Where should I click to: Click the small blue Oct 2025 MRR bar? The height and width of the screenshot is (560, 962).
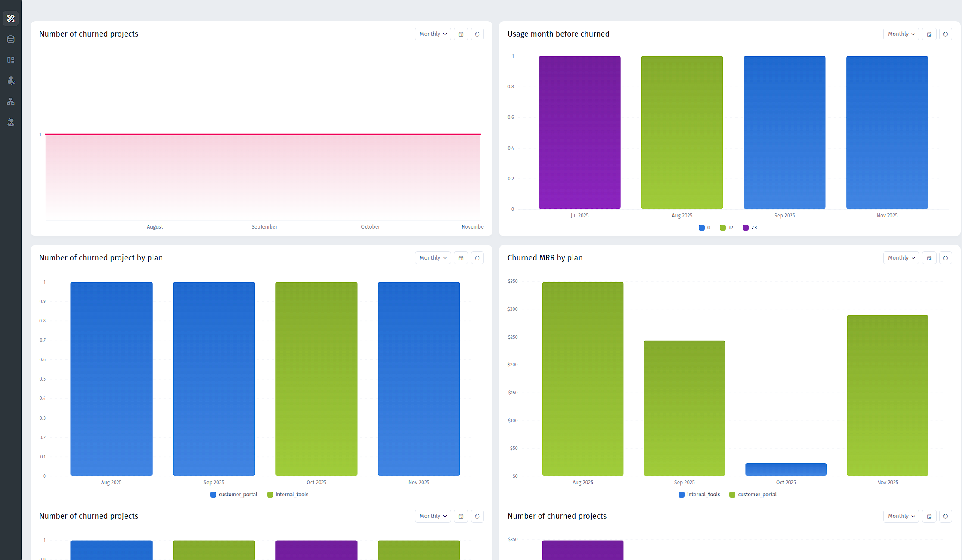(x=786, y=469)
